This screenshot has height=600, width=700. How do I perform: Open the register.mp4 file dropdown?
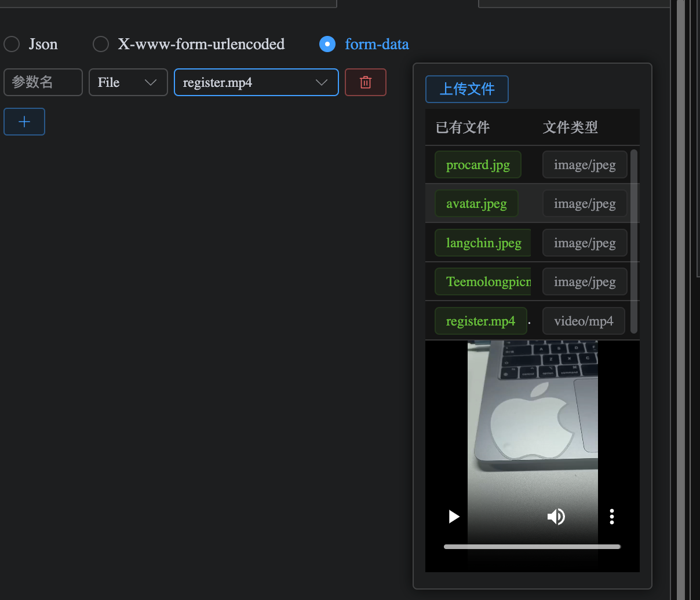[x=256, y=82]
